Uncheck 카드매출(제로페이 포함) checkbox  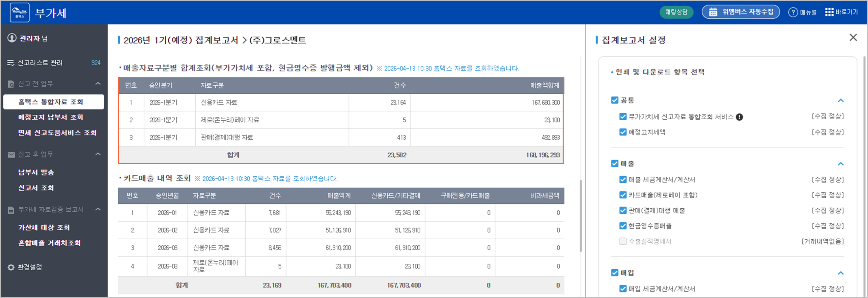(x=623, y=195)
